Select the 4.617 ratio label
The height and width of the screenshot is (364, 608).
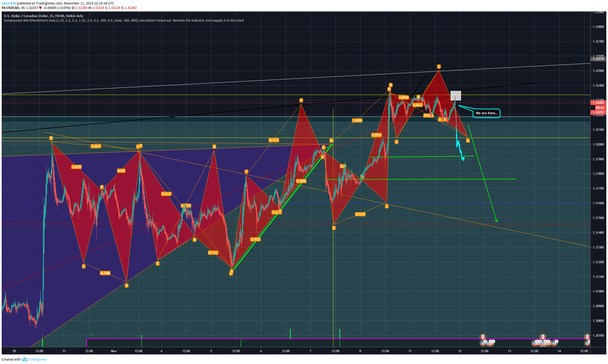(166, 194)
